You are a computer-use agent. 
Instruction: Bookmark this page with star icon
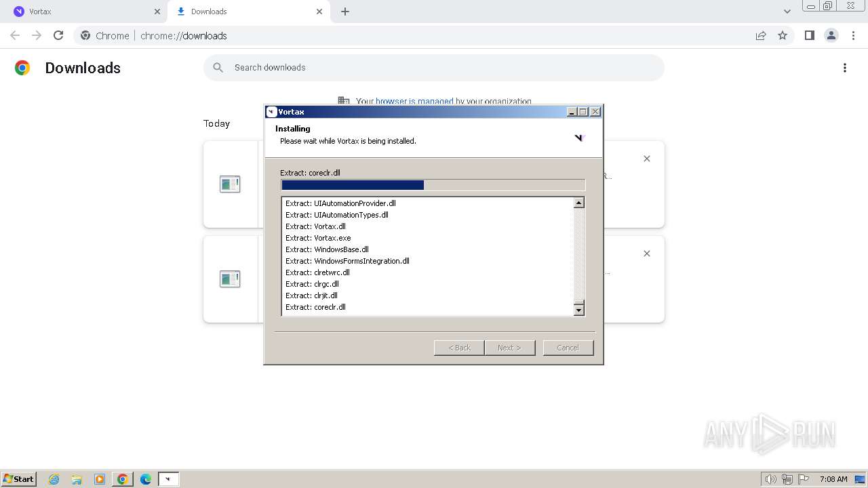tap(783, 35)
